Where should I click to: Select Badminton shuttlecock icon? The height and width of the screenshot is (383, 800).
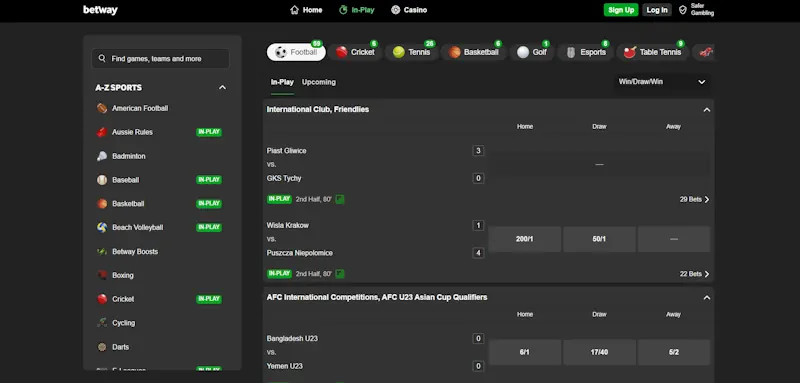pos(102,156)
